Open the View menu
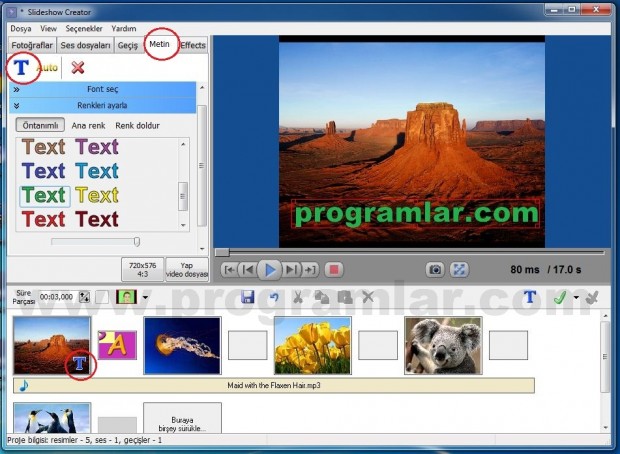Screen dimensions: 620x454 tap(48, 28)
